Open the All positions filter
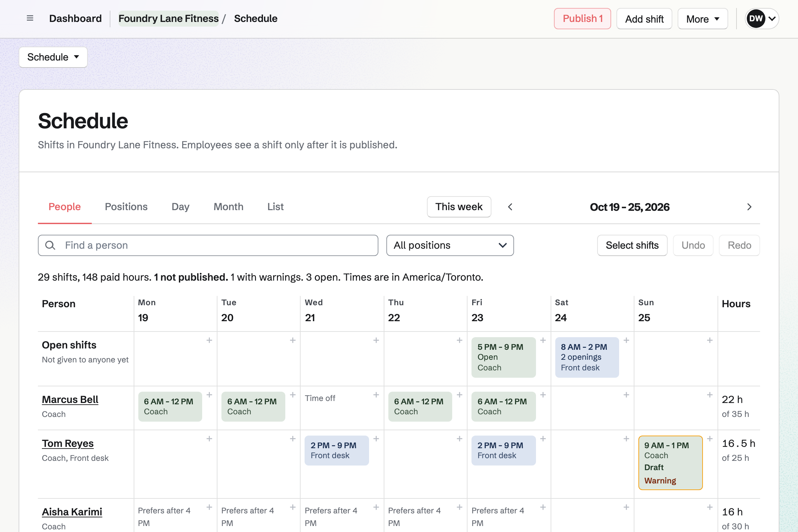Viewport: 798px width, 532px height. pyautogui.click(x=450, y=245)
